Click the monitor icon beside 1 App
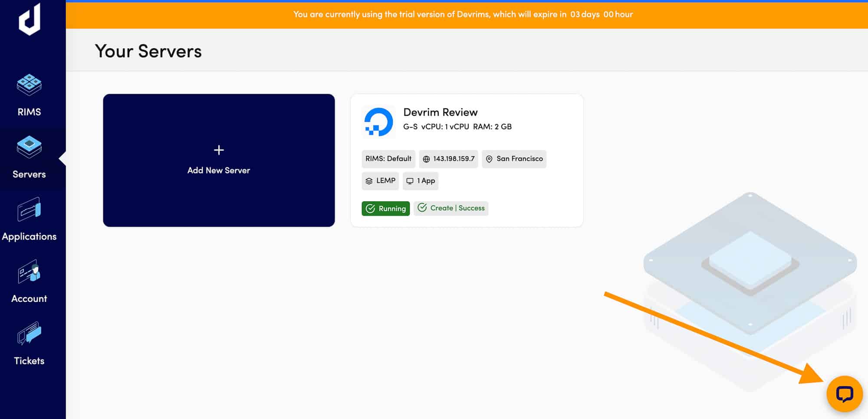868x419 pixels. click(410, 181)
